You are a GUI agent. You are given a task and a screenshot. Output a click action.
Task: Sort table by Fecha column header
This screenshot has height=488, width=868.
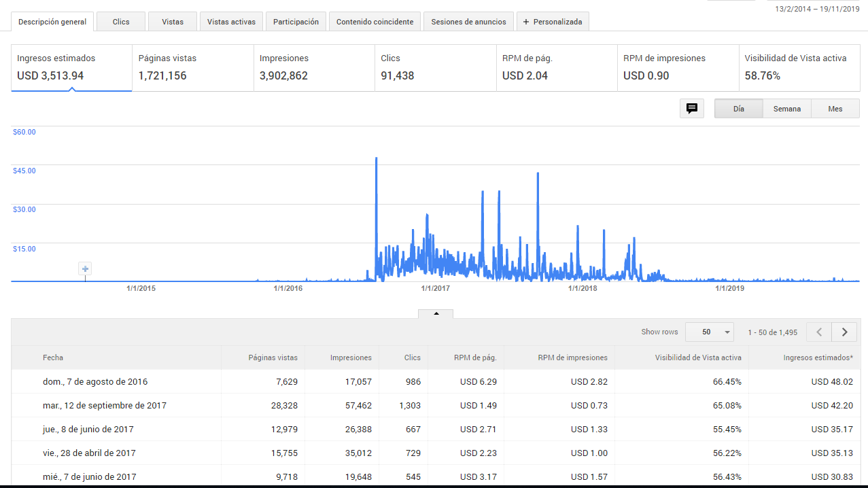coord(53,358)
